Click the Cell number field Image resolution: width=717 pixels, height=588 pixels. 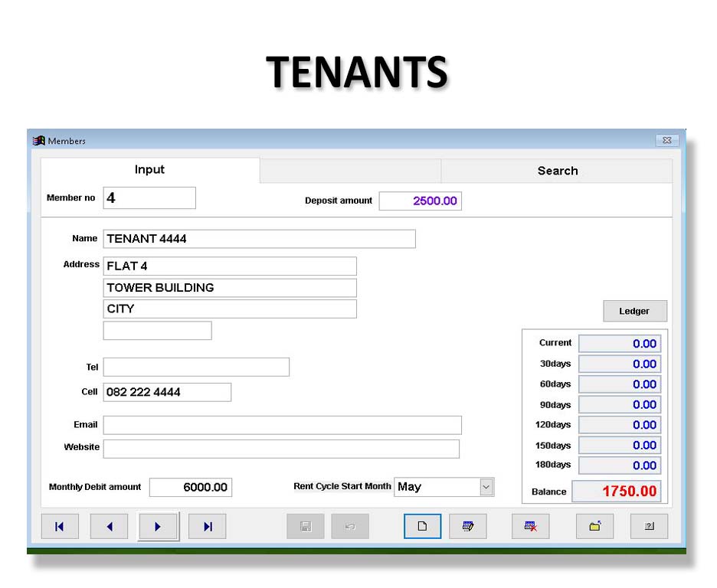coord(166,392)
